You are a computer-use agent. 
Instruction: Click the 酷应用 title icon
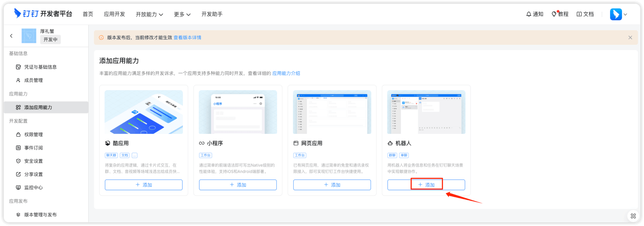[x=107, y=143]
